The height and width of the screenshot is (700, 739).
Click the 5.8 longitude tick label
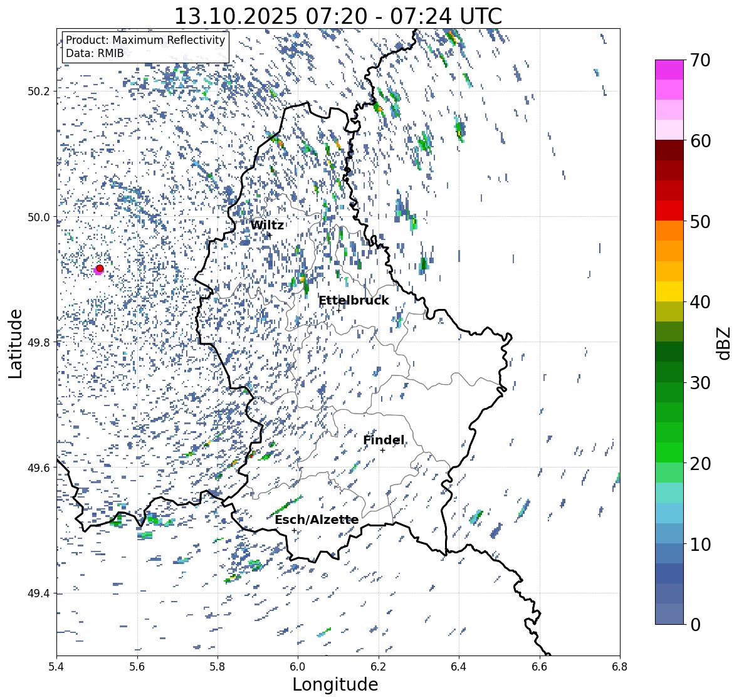tap(218, 666)
